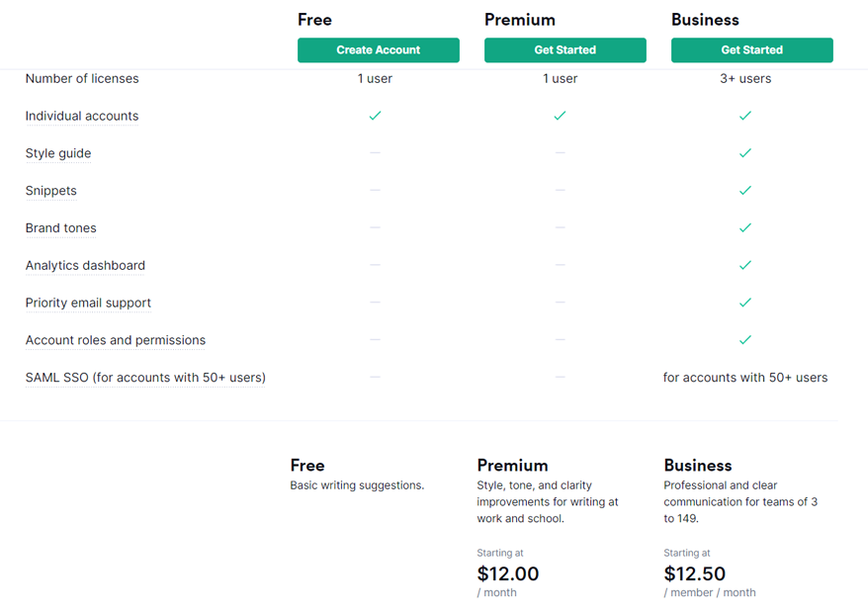
Task: Click the Account roles and permissions checkmark
Action: 745,340
